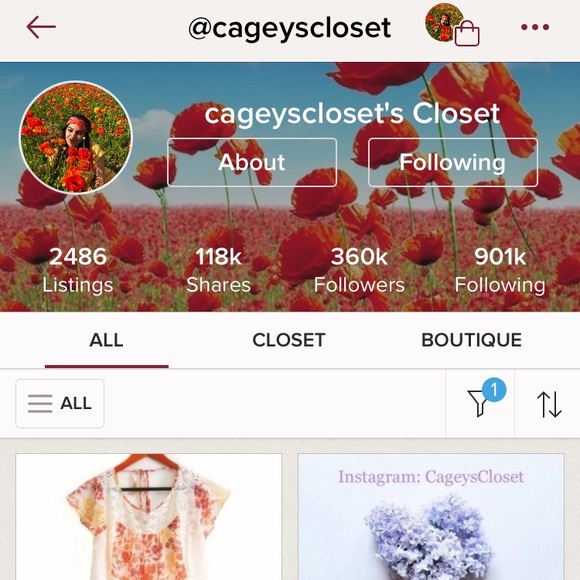580x580 pixels.
Task: Toggle the Following button
Action: (453, 162)
